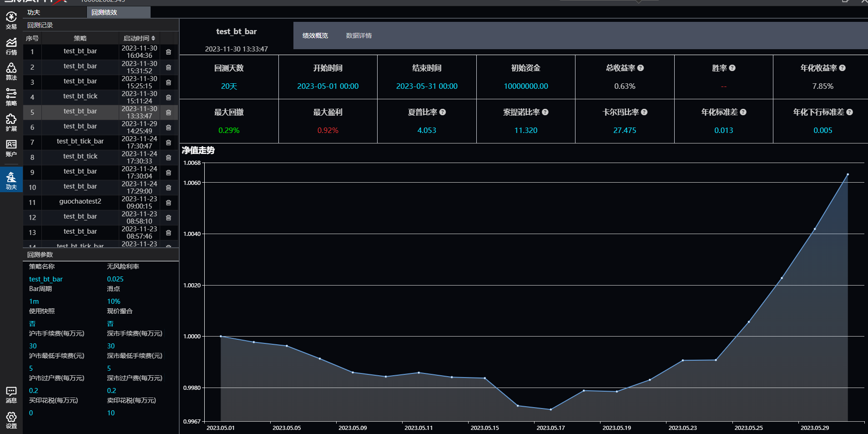Image resolution: width=868 pixels, height=434 pixels.
Task: Delete backtest record 13 with trash icon
Action: tap(168, 233)
